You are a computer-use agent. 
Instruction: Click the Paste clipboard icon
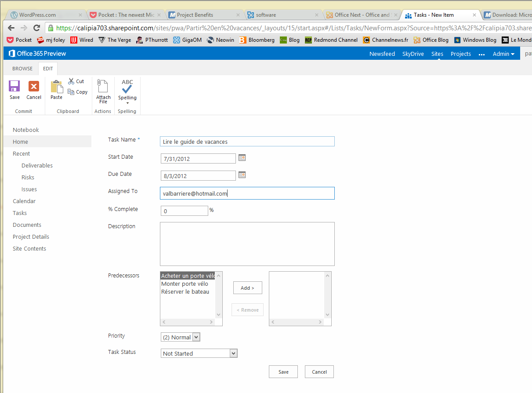[56, 87]
